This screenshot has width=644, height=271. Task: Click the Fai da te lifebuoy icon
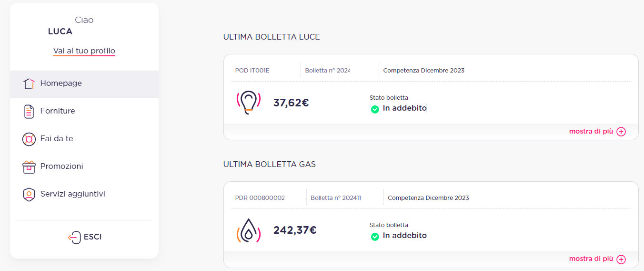[x=29, y=139]
